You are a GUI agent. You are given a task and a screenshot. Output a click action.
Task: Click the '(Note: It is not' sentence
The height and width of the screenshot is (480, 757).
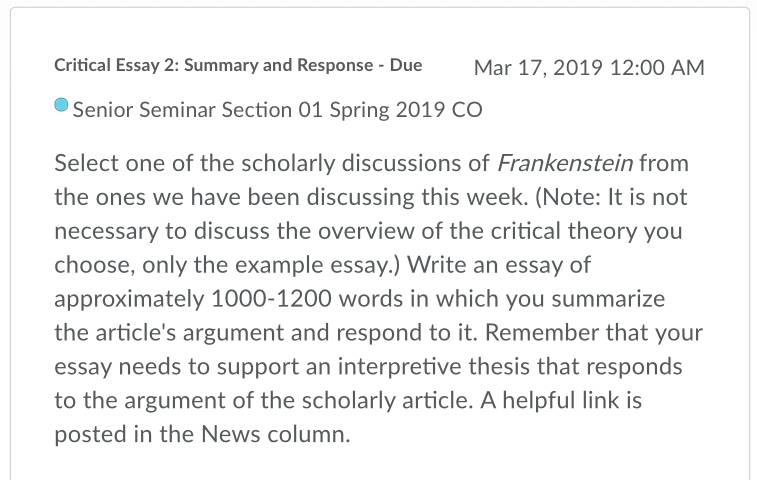[x=611, y=197]
